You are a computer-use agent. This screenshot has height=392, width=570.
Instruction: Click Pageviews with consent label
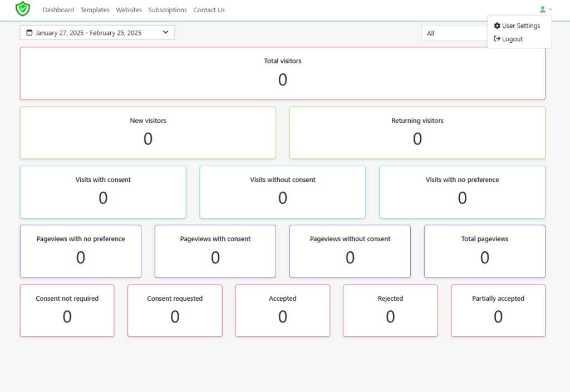pyautogui.click(x=215, y=239)
